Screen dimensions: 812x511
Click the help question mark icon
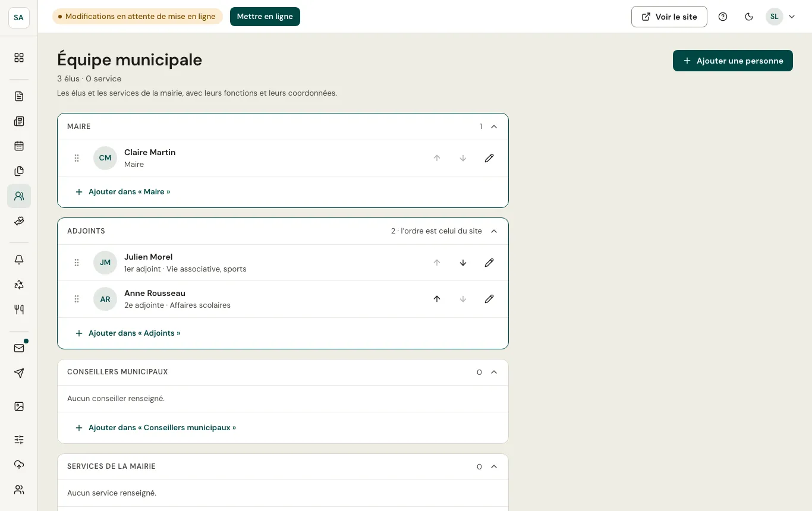point(723,17)
